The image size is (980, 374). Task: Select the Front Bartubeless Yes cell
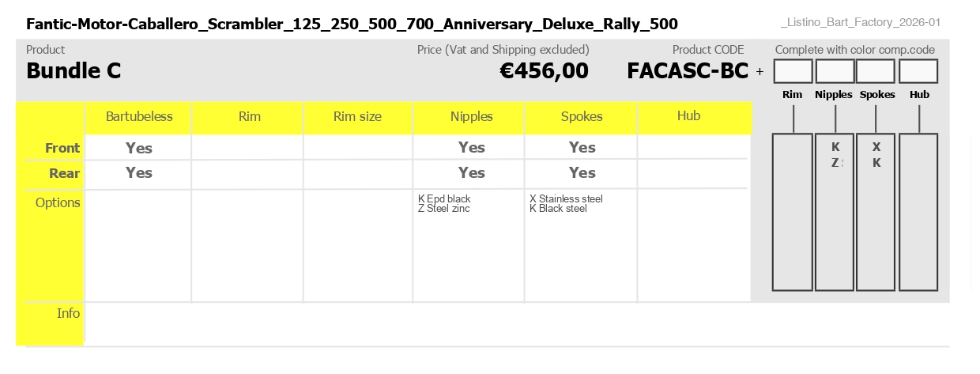(x=139, y=148)
